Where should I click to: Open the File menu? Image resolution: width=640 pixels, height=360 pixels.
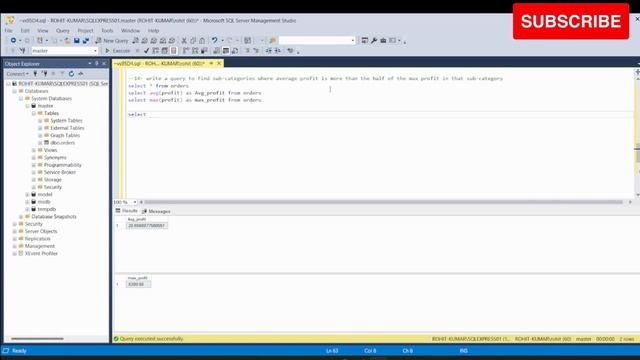(9, 31)
